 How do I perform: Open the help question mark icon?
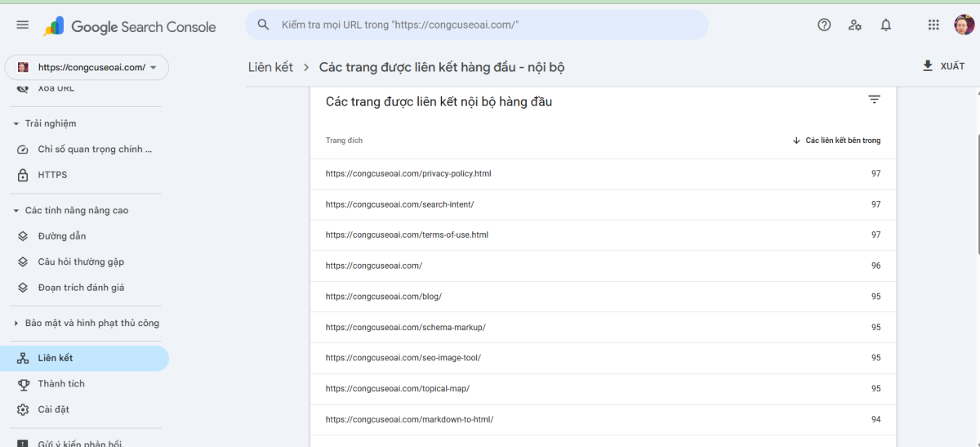pos(824,25)
